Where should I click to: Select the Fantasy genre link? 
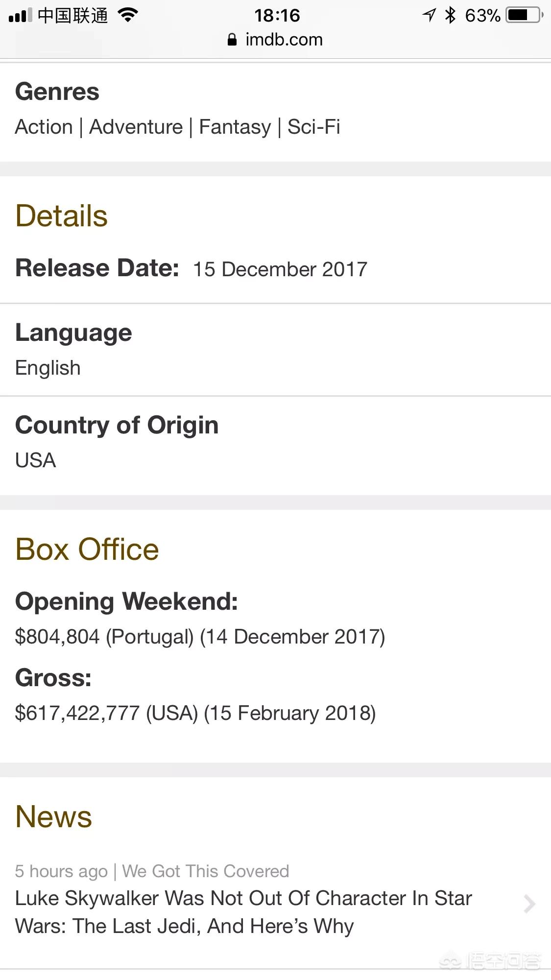point(235,127)
